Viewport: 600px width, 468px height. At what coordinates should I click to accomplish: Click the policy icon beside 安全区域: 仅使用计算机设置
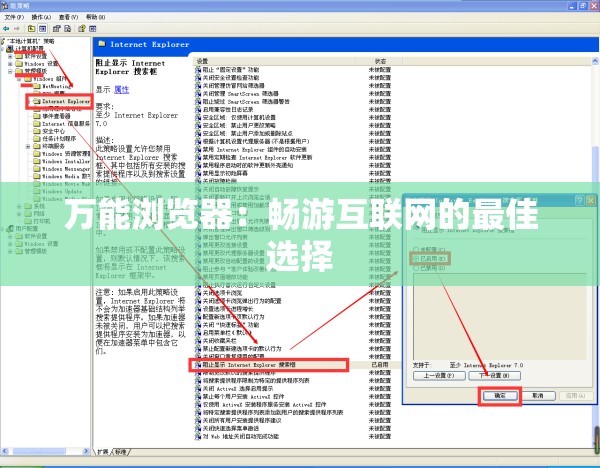pos(198,117)
